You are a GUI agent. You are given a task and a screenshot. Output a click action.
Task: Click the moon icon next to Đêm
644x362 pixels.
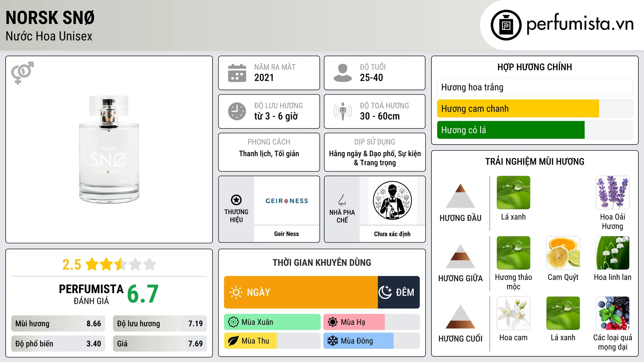click(385, 292)
